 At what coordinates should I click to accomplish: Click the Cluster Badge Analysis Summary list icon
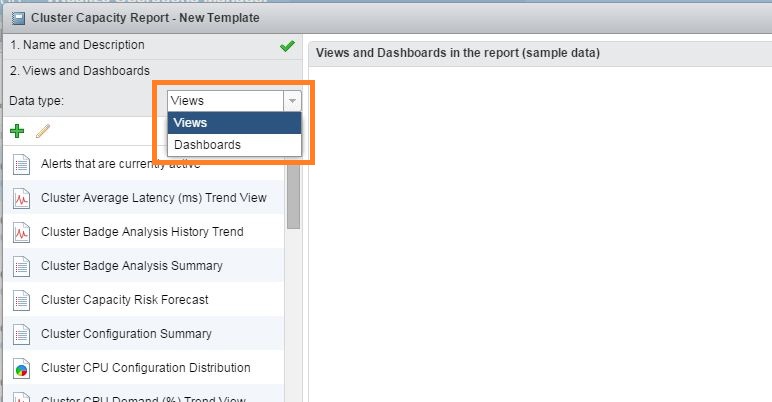pos(22,266)
